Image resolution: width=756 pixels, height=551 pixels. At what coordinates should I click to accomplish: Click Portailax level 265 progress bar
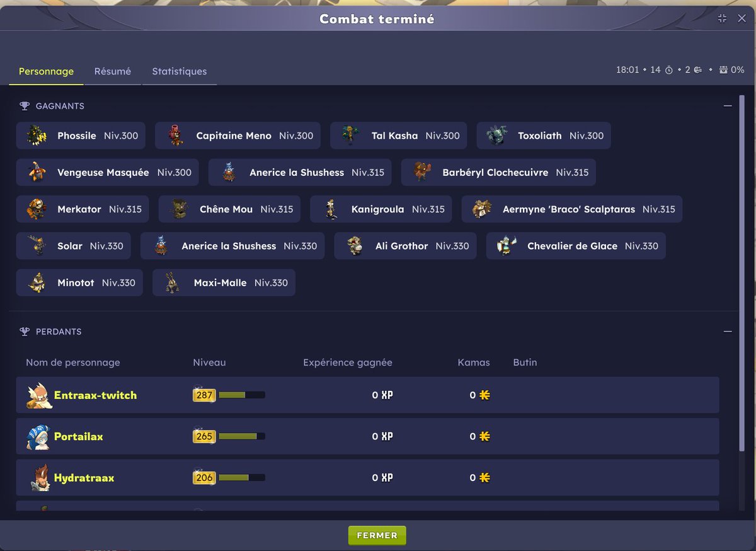click(x=242, y=436)
